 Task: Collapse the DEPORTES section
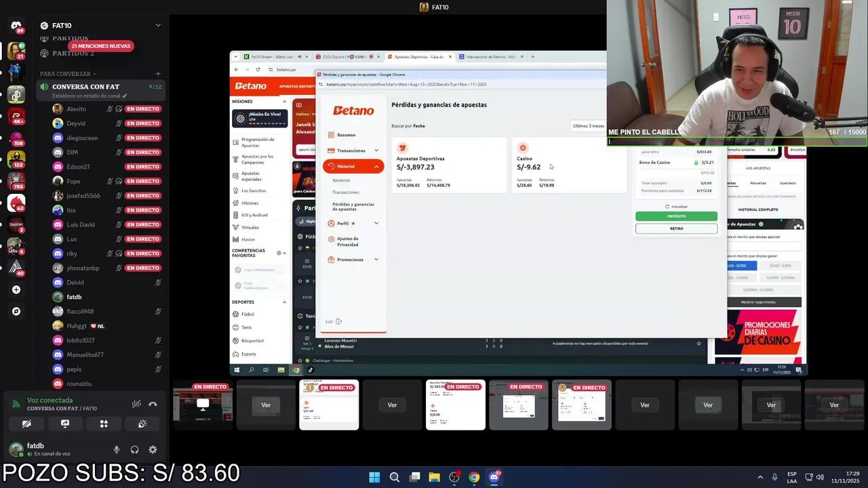click(x=284, y=302)
